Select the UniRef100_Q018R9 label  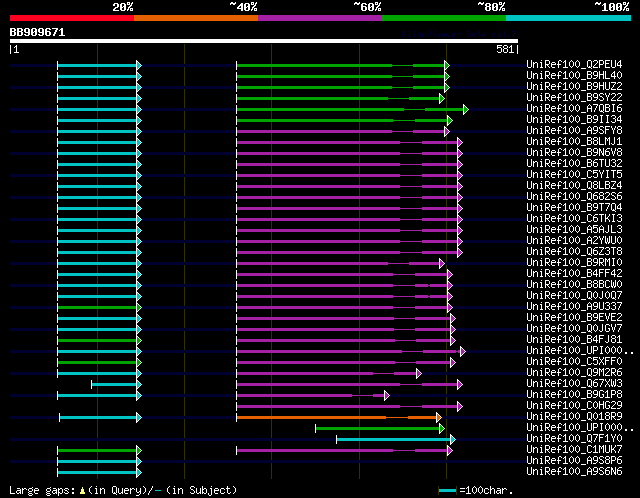pyautogui.click(x=574, y=417)
